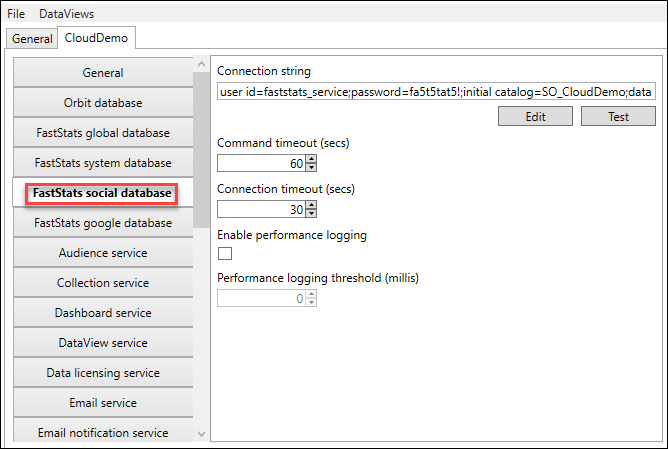
Task: Increase Connection timeout with up arrow
Action: [311, 205]
